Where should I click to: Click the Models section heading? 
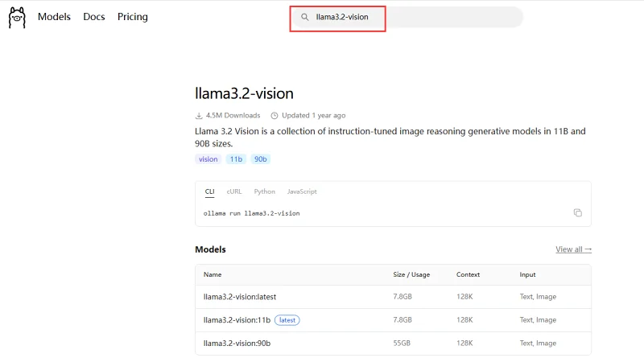[210, 249]
